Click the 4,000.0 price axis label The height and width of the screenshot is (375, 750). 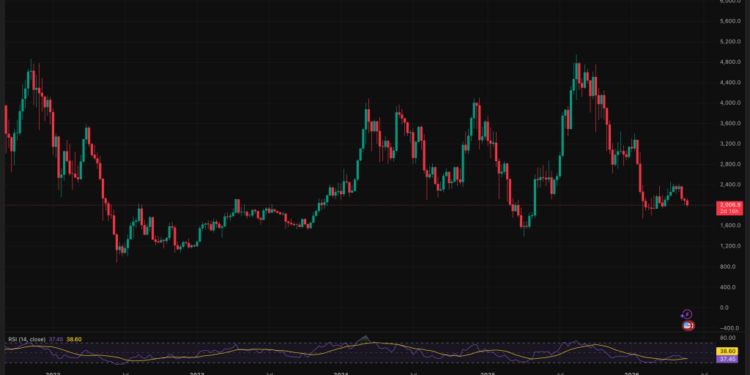pyautogui.click(x=730, y=103)
